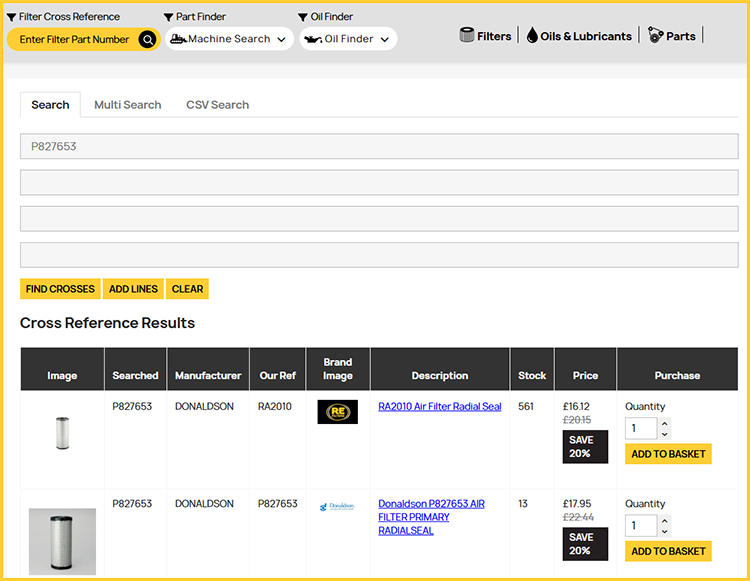Switch to the Multi Search tab
750x581 pixels.
pos(127,105)
